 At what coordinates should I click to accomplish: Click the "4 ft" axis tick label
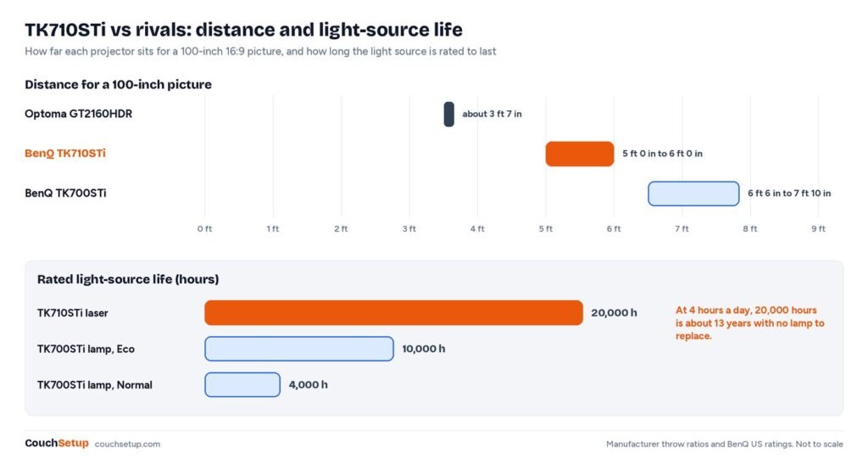coord(477,229)
